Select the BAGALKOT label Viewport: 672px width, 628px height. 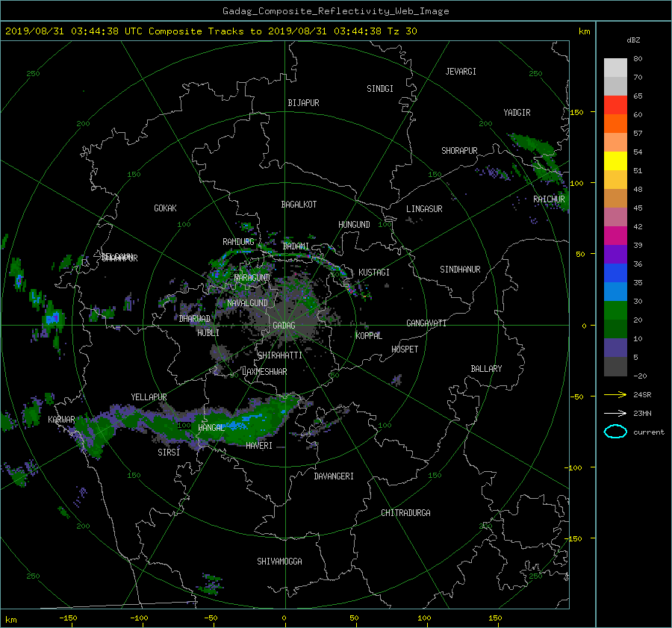[299, 205]
